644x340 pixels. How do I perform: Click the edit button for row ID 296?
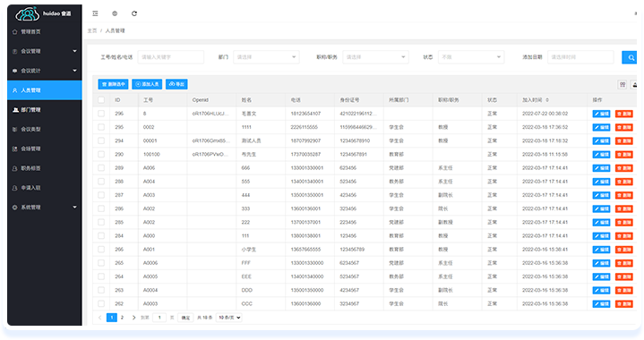coord(601,114)
